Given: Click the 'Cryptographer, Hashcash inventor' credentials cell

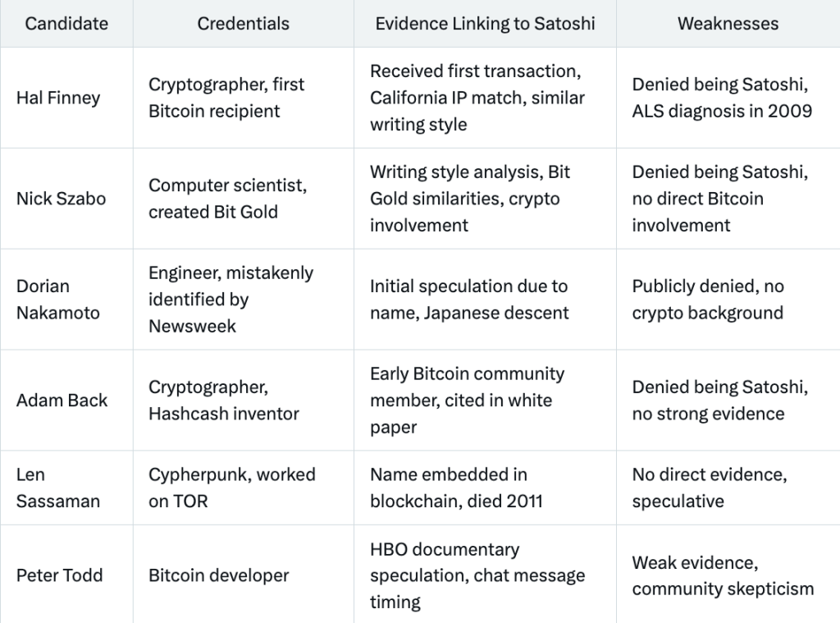Looking at the screenshot, I should coord(222,401).
